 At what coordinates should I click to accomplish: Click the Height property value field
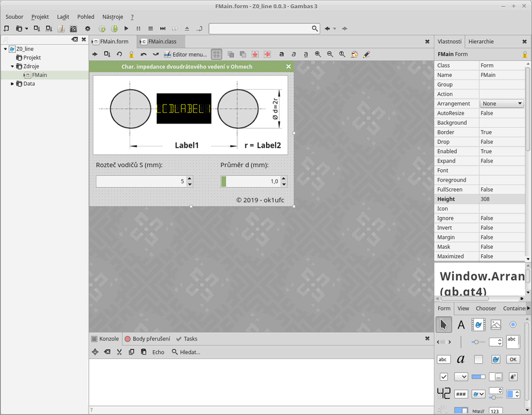click(x=501, y=199)
